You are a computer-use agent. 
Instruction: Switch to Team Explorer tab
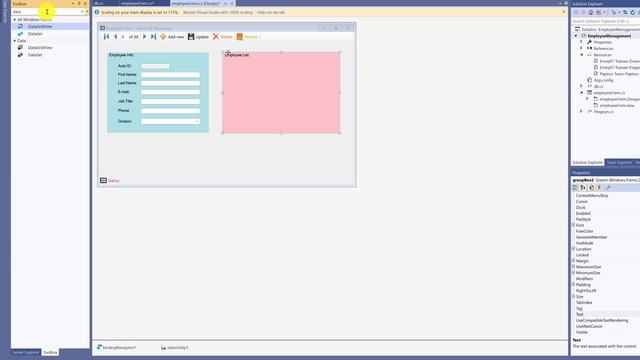619,162
